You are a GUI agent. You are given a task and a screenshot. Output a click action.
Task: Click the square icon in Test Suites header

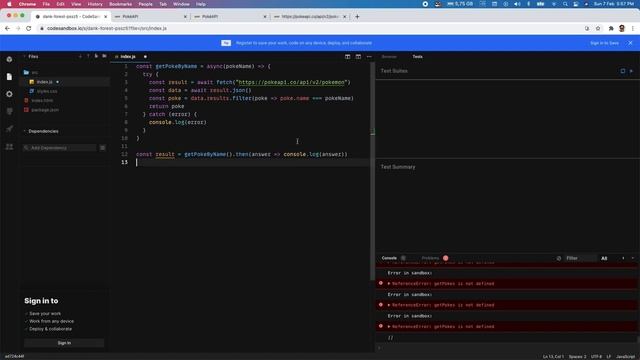[623, 71]
